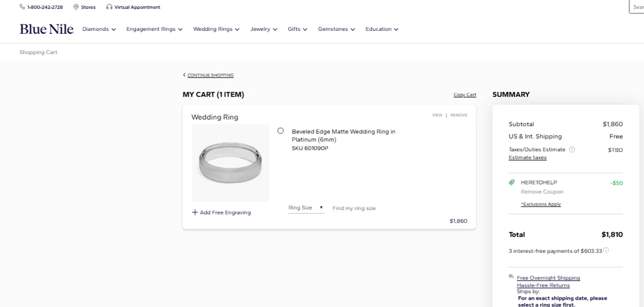Expand the Gemstones menu
This screenshot has height=307, width=644.
337,29
